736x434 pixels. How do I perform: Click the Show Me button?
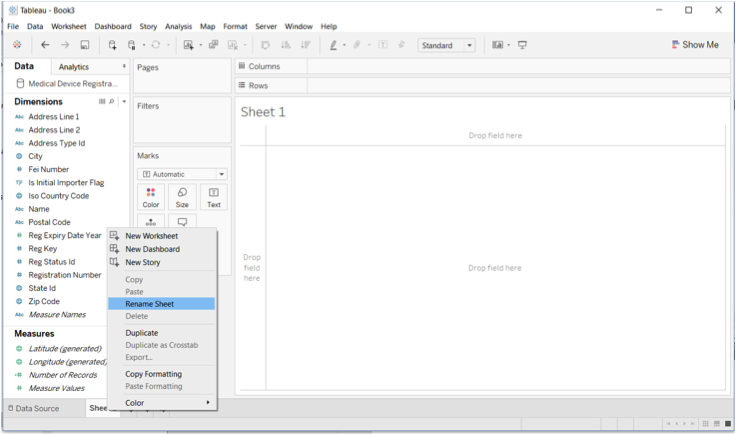(x=695, y=45)
